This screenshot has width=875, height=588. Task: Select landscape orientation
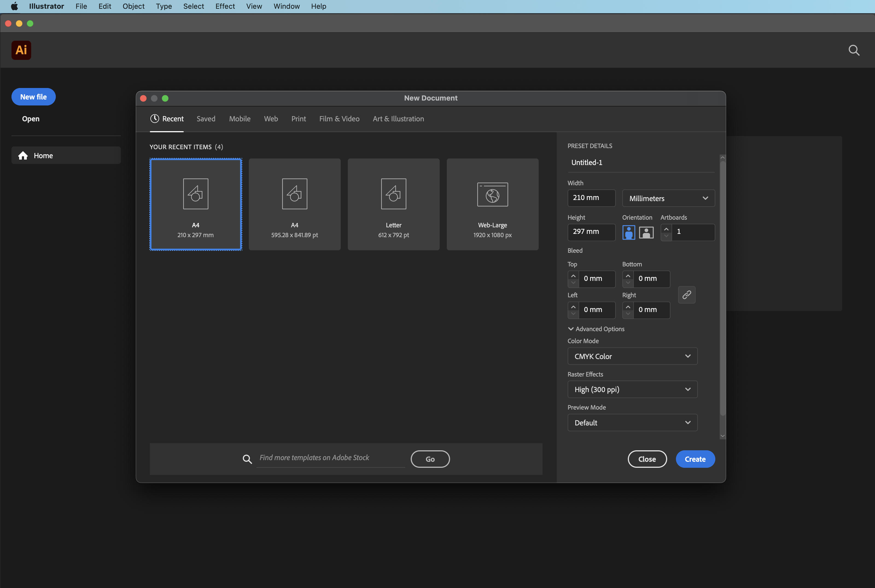point(646,232)
